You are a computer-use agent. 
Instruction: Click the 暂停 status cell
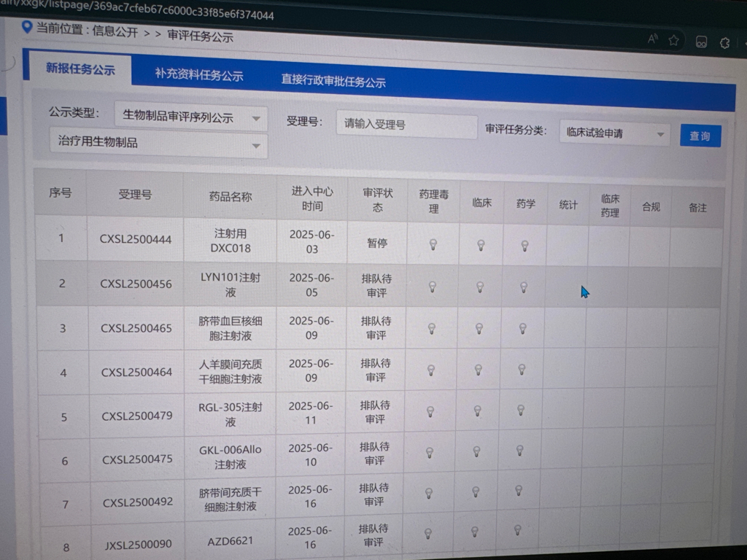[x=377, y=243]
